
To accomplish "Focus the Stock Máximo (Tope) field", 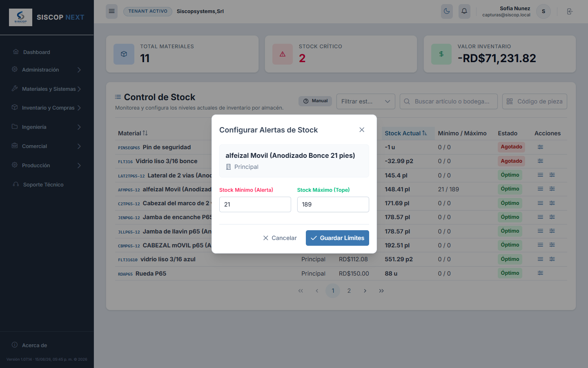I will point(333,204).
